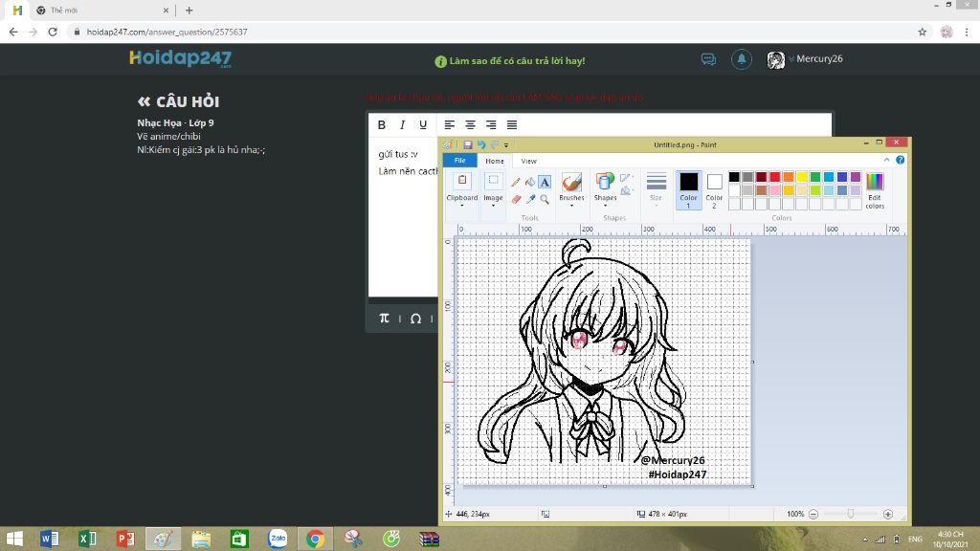Open Paint Help question mark icon
Image resolution: width=980 pixels, height=551 pixels.
[900, 160]
